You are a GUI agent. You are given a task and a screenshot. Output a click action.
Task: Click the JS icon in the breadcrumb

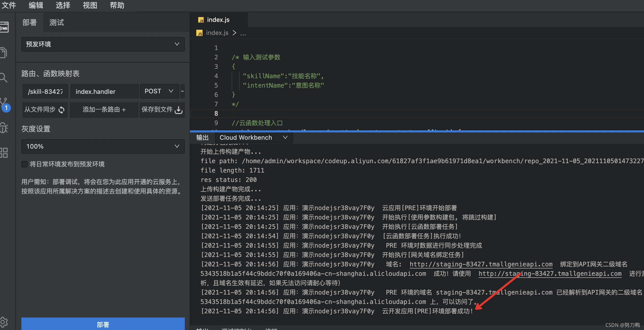pos(199,33)
